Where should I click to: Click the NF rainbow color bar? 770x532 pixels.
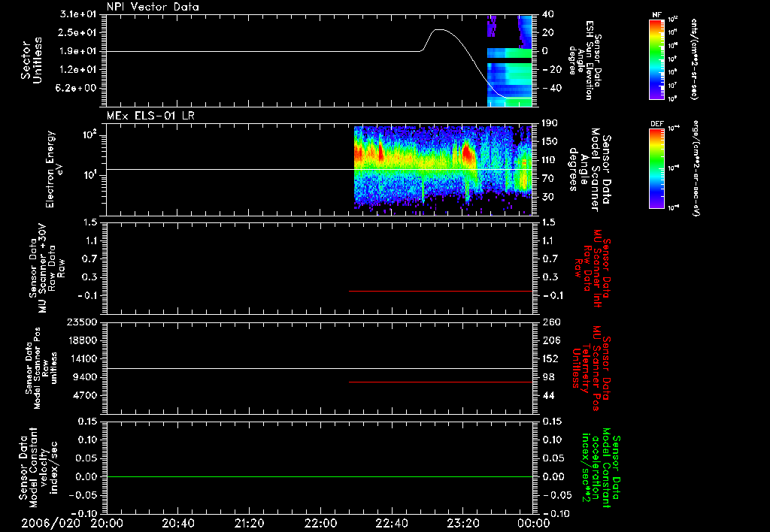656,59
